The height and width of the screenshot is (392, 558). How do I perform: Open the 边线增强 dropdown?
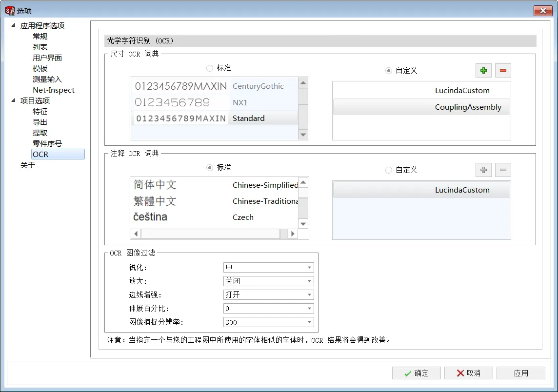point(268,294)
